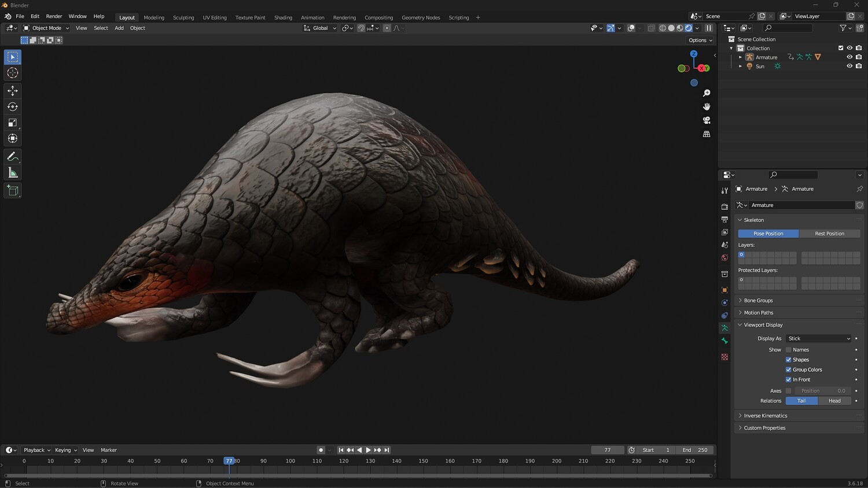Select the Measure tool
This screenshot has width=868, height=488.
click(x=13, y=173)
